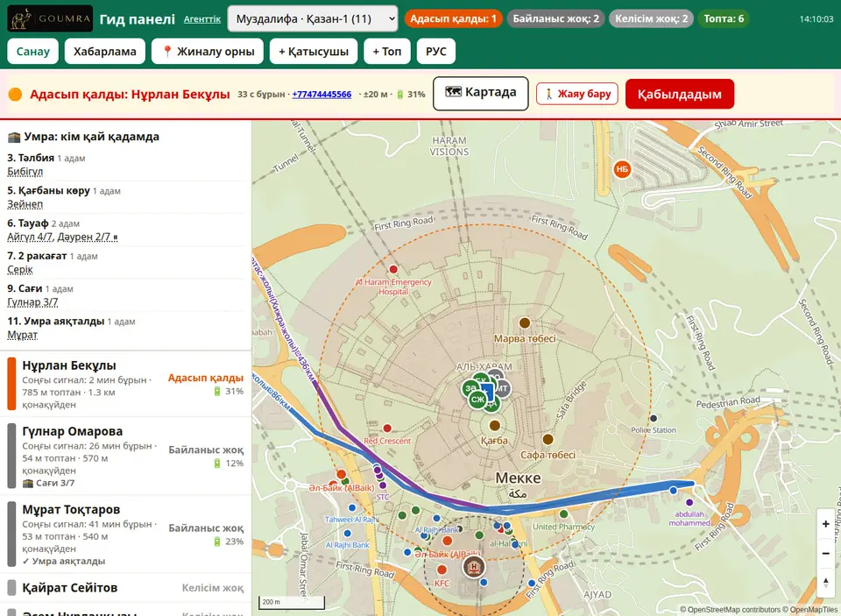This screenshot has width=841, height=616.
Task: Select Серік under 2 рақағат step
Action: click(x=20, y=269)
